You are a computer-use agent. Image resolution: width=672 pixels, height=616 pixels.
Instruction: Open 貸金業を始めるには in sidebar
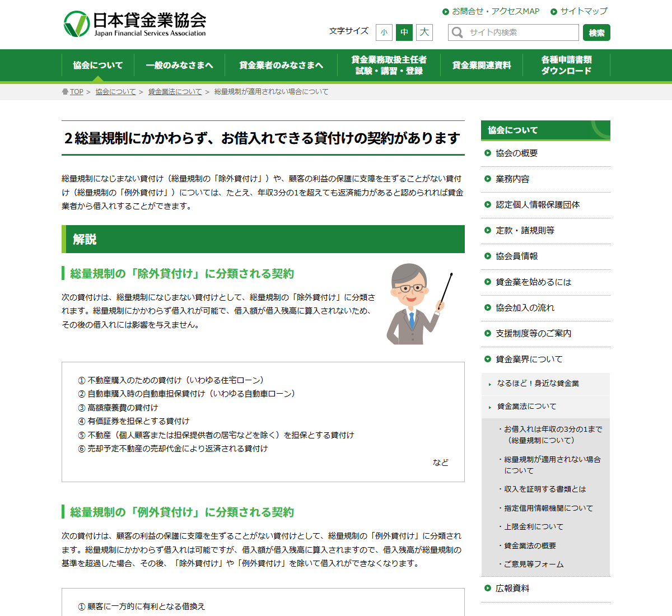545,282
